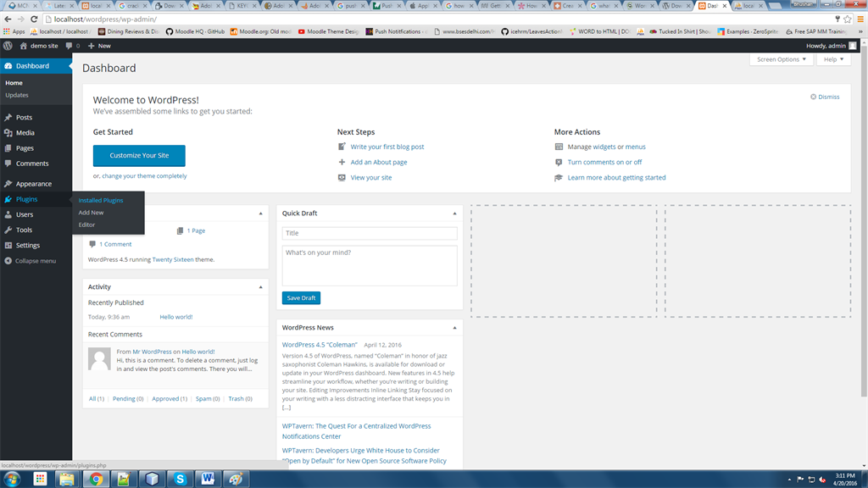Click the address bar URL
Screen dimensions: 868x488
tap(105, 19)
